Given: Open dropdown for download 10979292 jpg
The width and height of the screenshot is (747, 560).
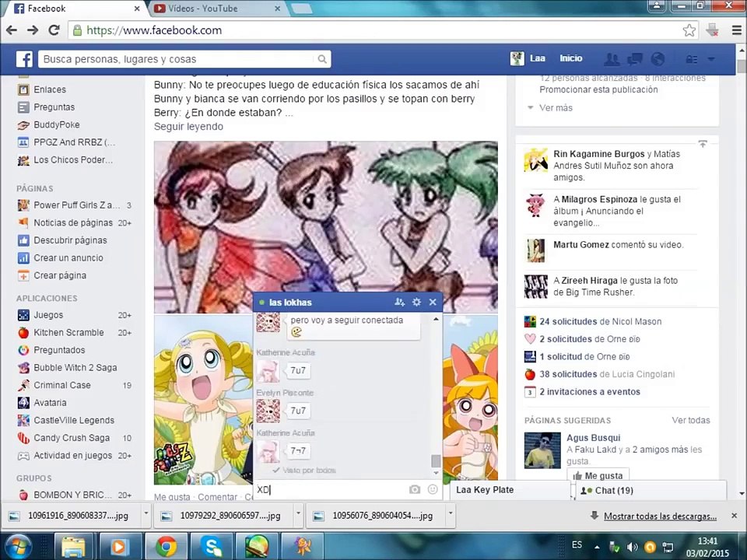Looking at the screenshot, I should click(x=298, y=514).
